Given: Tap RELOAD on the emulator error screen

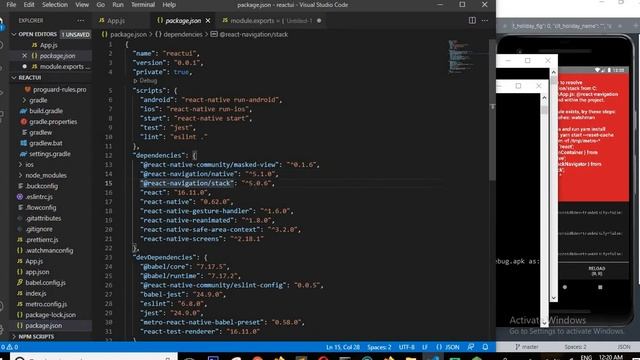Looking at the screenshot, I should pyautogui.click(x=596, y=271).
